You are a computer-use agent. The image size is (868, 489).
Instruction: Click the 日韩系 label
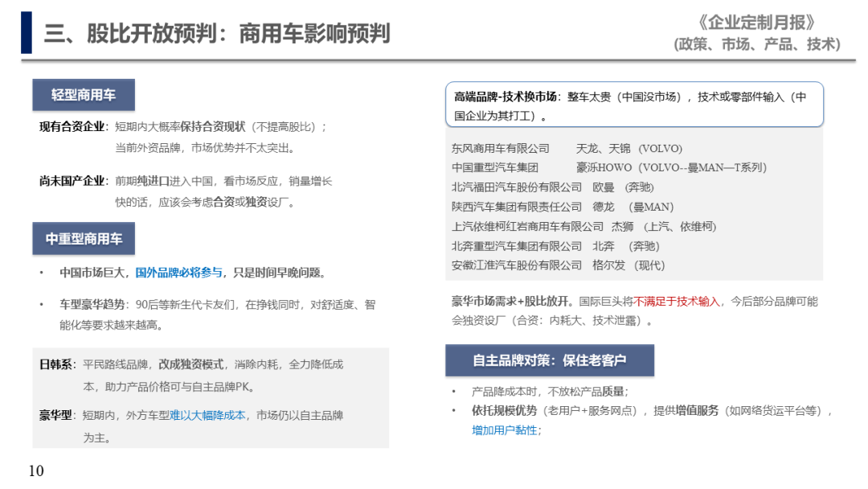[55, 364]
